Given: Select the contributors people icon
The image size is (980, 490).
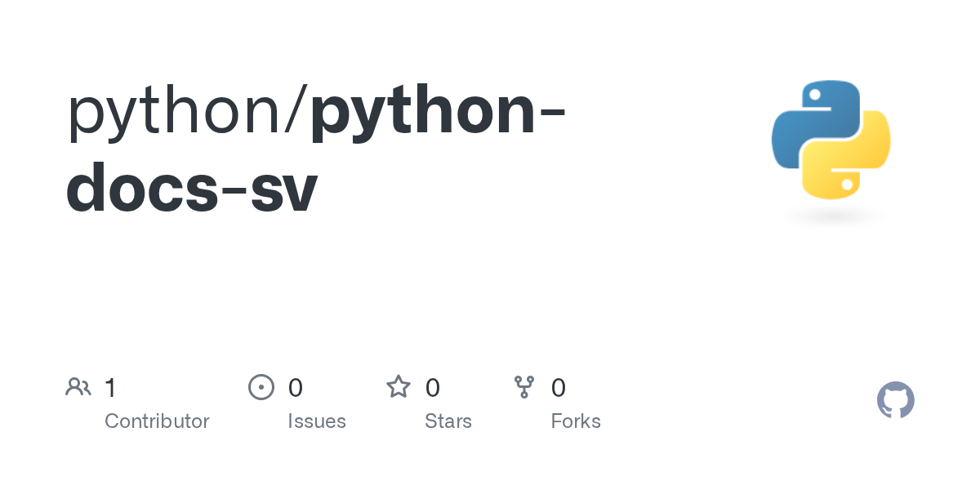Looking at the screenshot, I should [78, 387].
